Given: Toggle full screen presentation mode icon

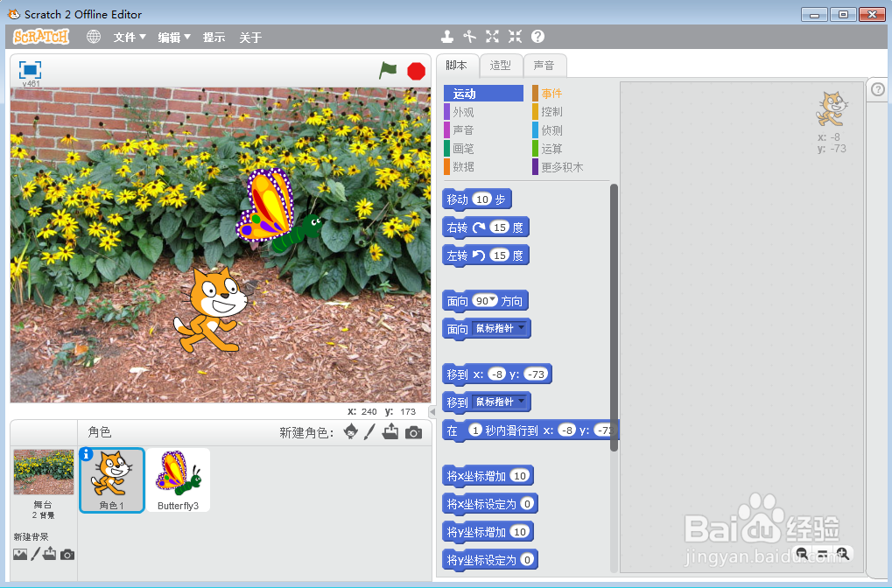Looking at the screenshot, I should pos(30,70).
